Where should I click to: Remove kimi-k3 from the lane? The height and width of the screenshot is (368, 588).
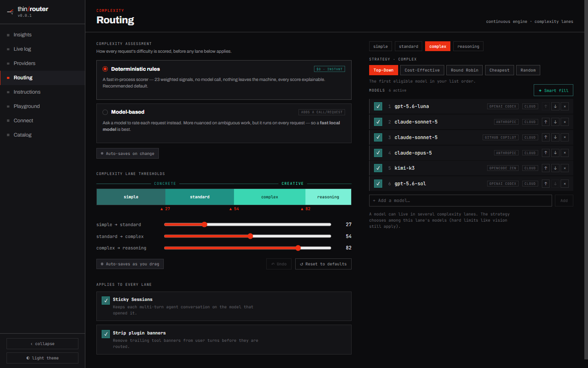pos(565,168)
